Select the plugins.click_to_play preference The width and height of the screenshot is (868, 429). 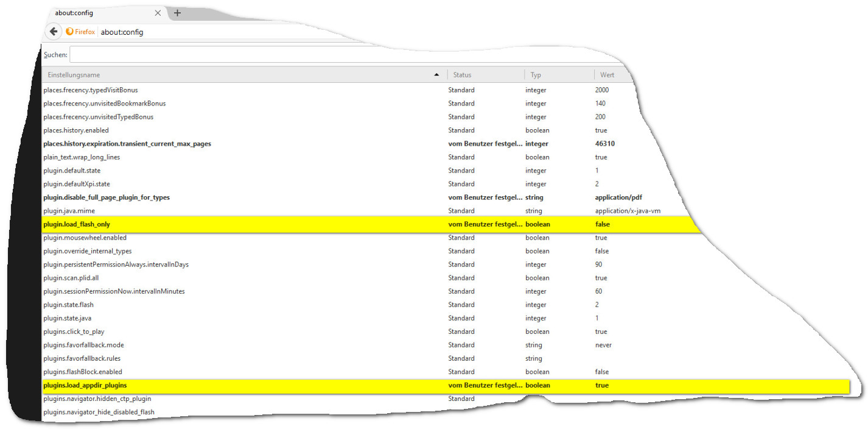click(x=74, y=331)
